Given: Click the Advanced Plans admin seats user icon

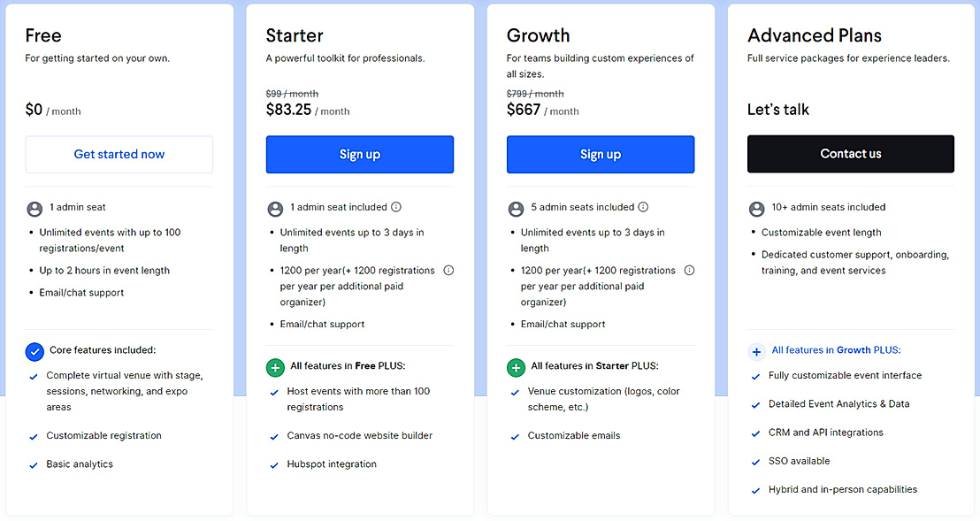Looking at the screenshot, I should [x=756, y=209].
